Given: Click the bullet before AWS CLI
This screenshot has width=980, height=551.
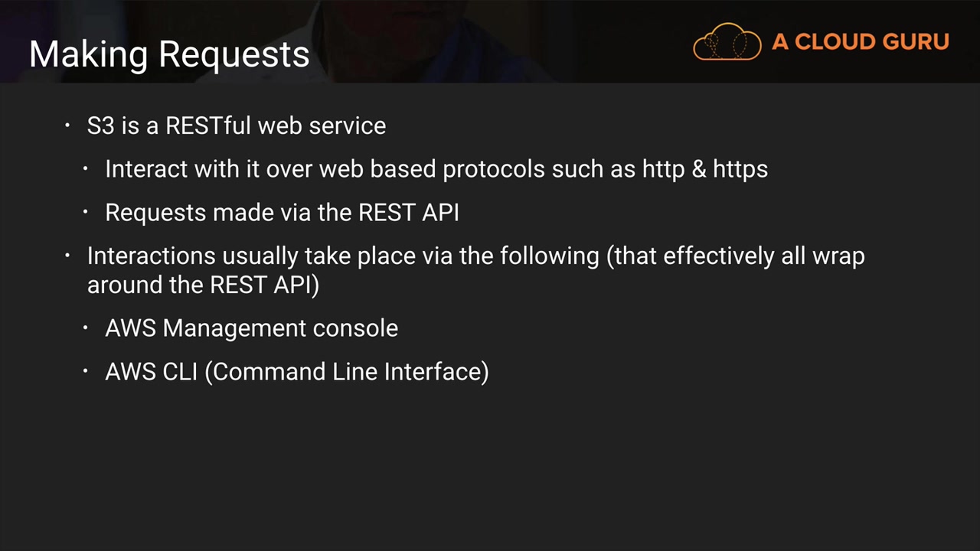Looking at the screenshot, I should tap(86, 371).
